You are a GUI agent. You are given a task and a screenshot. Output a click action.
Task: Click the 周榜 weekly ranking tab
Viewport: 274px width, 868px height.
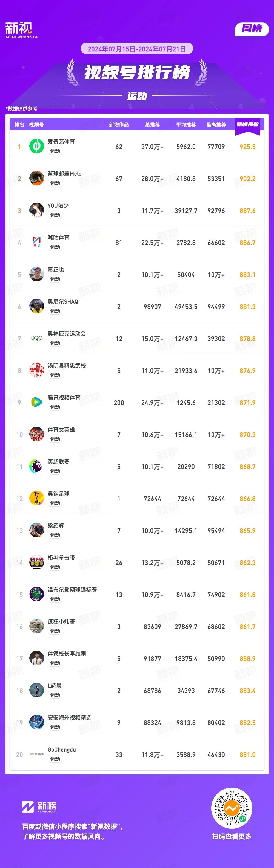(252, 29)
